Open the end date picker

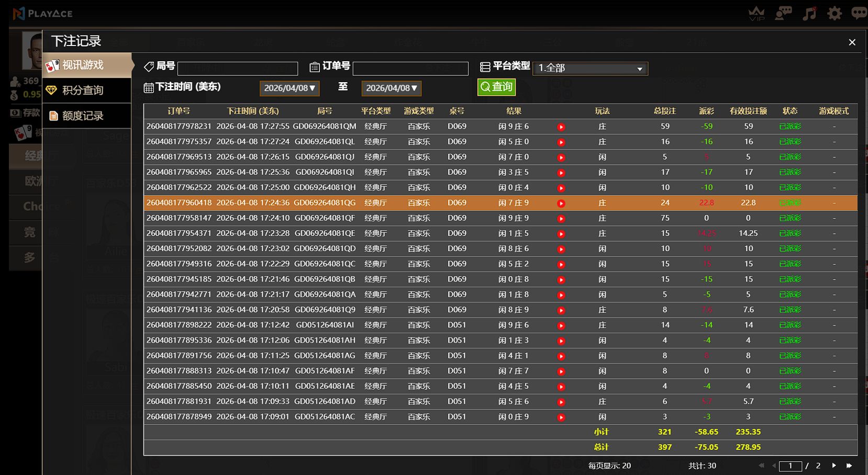391,88
